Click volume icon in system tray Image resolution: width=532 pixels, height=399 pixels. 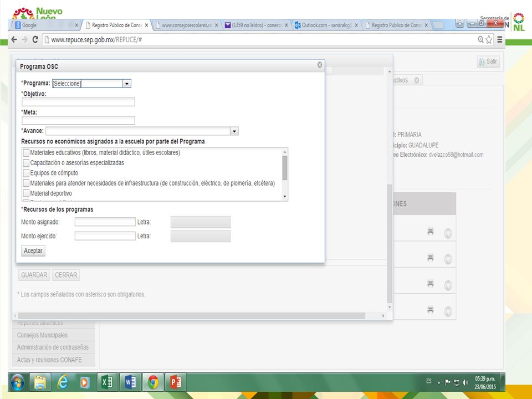(x=465, y=383)
